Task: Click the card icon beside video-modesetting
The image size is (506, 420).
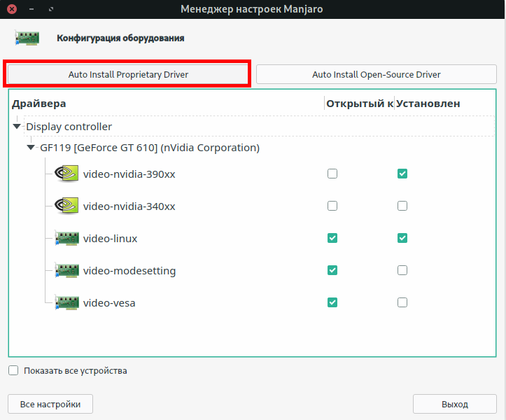Action: [66, 270]
